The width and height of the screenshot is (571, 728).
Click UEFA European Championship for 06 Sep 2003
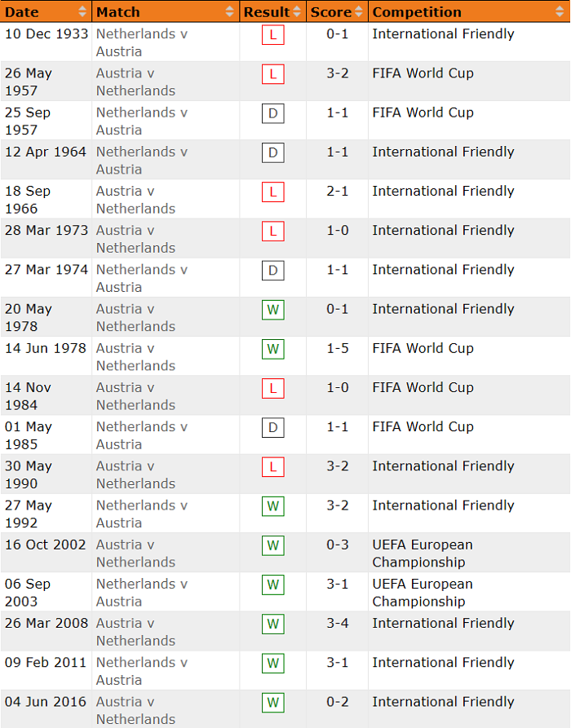[x=423, y=593]
